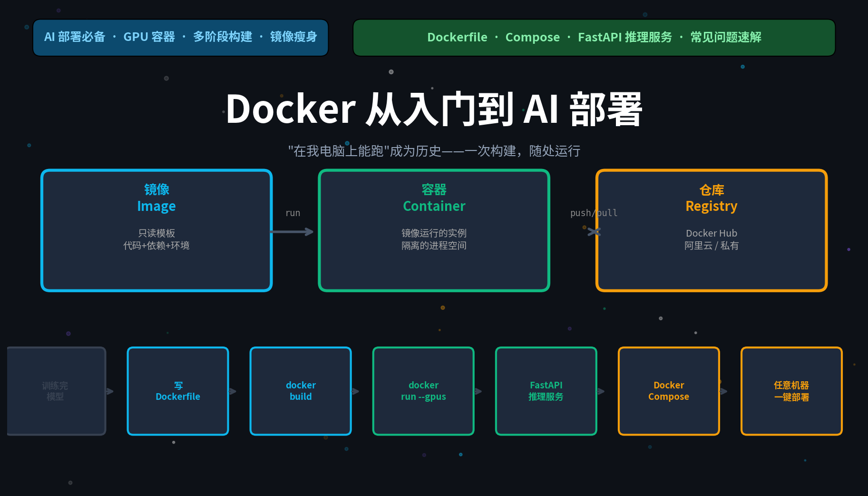
Task: Switch to the Dockerfile section tab
Action: click(457, 37)
